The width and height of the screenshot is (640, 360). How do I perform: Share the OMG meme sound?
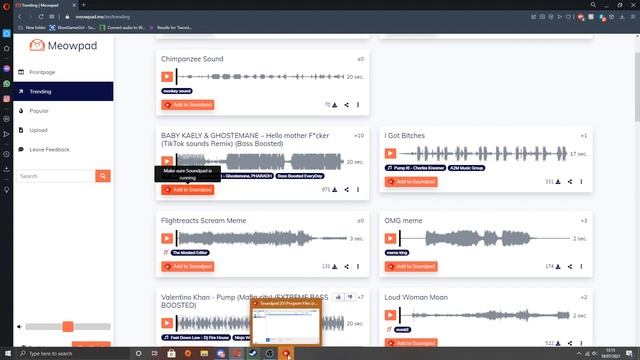point(570,267)
